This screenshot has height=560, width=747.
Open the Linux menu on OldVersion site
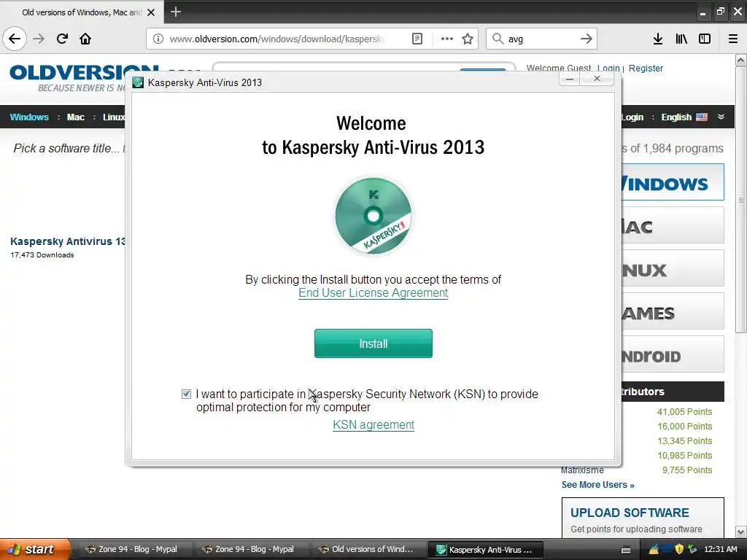pyautogui.click(x=114, y=117)
